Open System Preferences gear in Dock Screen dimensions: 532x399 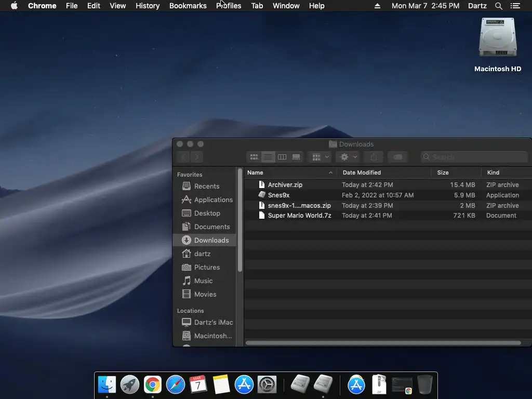click(x=267, y=384)
